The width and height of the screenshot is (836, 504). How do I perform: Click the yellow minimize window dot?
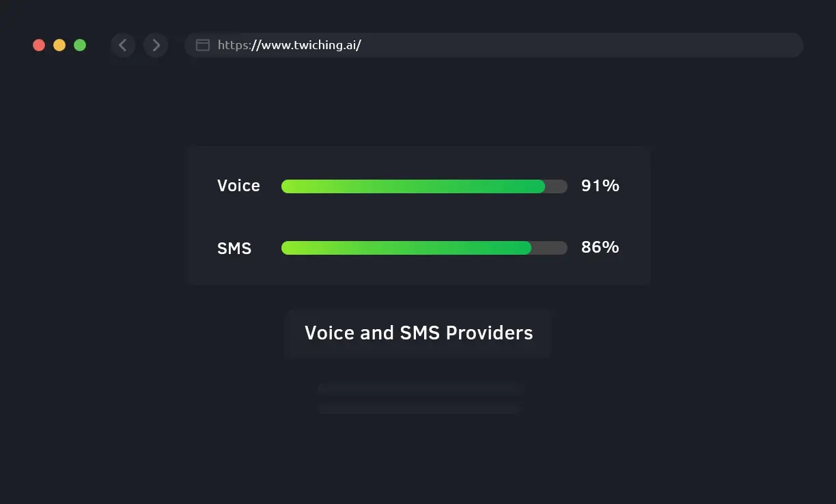tap(59, 45)
